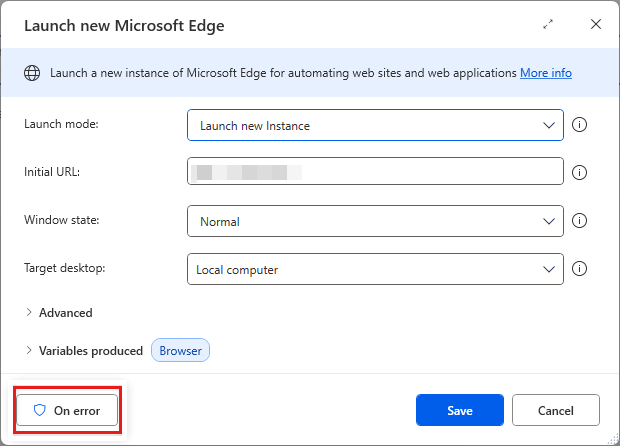Click the dialog title 'Launch new Microsoft Edge'

[x=124, y=26]
